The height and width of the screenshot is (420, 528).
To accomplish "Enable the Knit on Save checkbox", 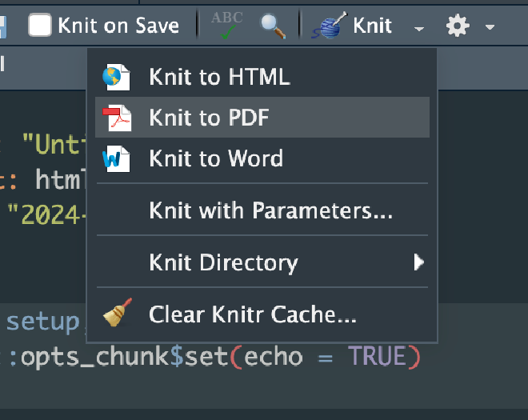I will (x=40, y=25).
